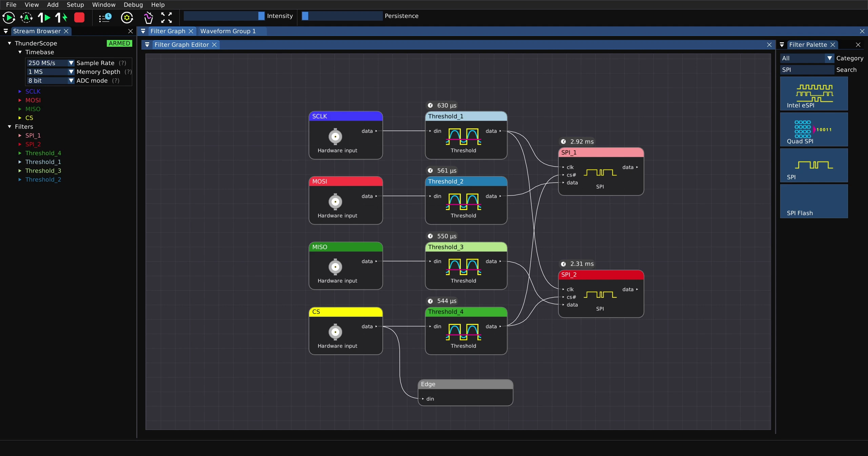Click the SPI_1 node waveform icon
Viewport: 868px width, 456px height.
[x=600, y=173]
